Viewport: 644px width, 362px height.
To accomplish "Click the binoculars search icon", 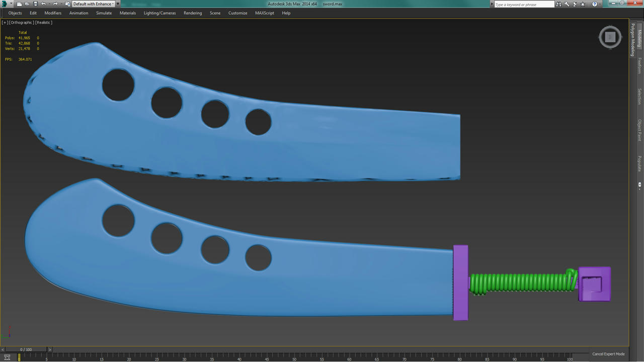I will 559,4.
